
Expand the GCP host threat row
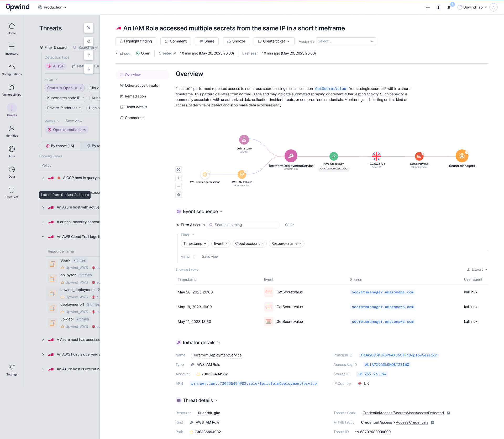point(43,178)
